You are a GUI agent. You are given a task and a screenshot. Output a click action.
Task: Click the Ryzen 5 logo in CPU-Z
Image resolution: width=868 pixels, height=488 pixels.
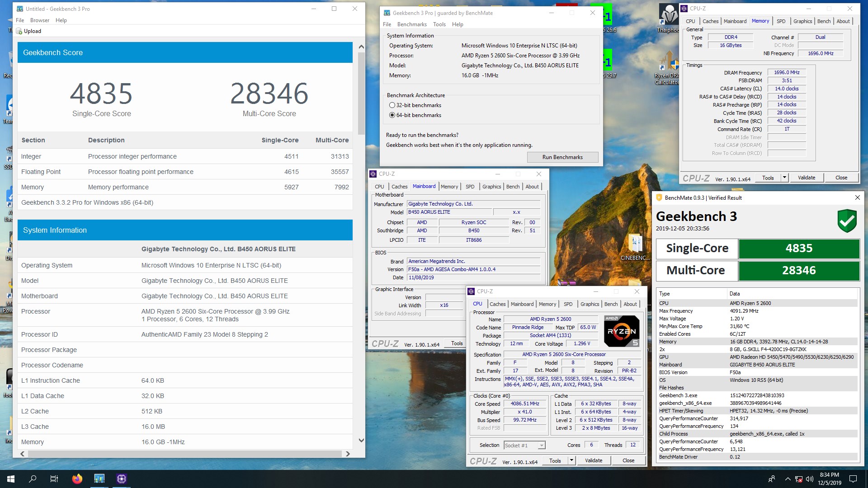point(622,331)
